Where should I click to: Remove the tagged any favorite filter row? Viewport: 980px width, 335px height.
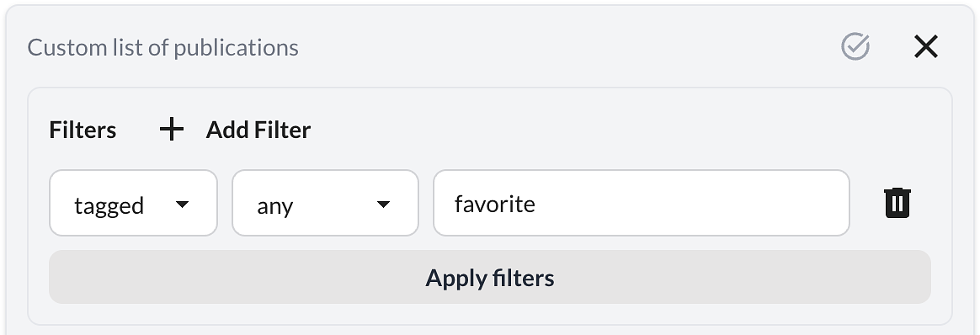coord(897,203)
